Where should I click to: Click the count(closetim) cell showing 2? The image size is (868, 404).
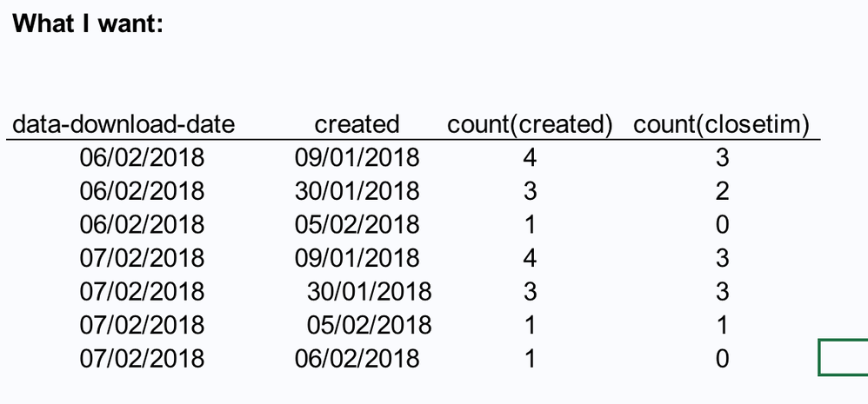[x=722, y=191]
